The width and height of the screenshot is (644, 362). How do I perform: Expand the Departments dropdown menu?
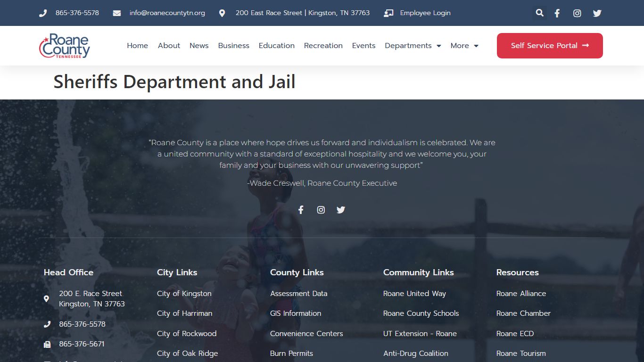413,46
